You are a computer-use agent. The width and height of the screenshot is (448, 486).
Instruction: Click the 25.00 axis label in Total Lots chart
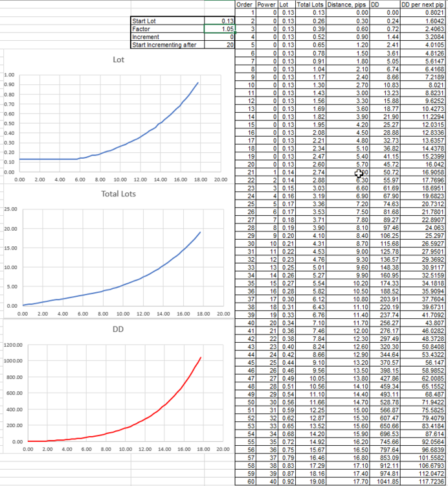pyautogui.click(x=11, y=209)
